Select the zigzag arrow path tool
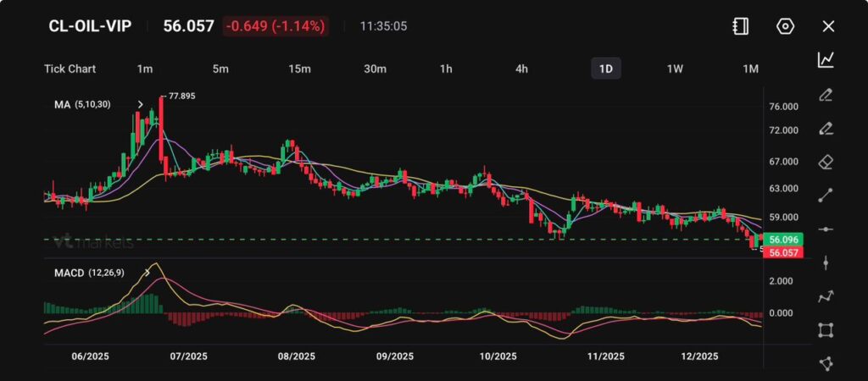The width and height of the screenshot is (868, 381). (x=826, y=296)
